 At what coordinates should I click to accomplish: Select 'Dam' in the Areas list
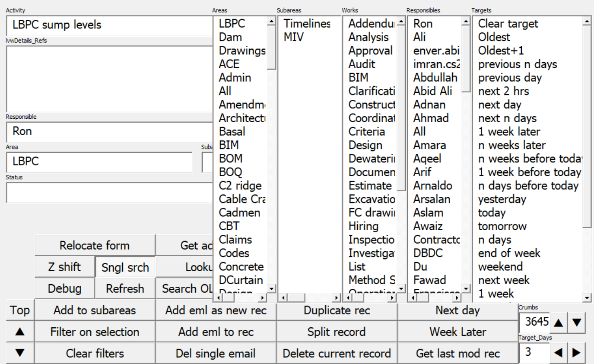[x=230, y=38]
